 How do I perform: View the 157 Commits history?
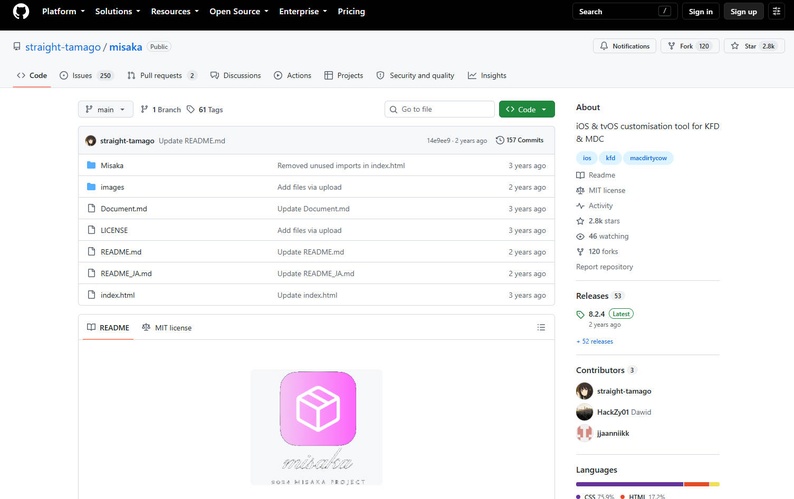point(520,140)
